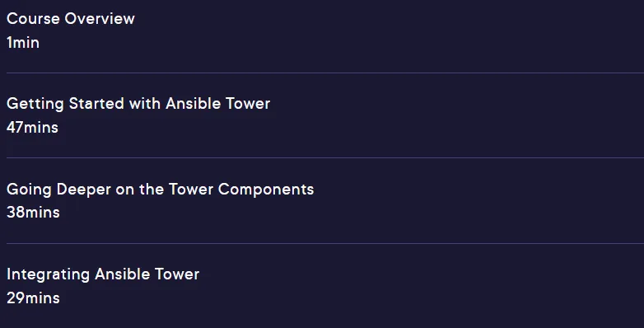Click the word Ansible in Getting Started title
This screenshot has height=328, width=644.
(188, 104)
